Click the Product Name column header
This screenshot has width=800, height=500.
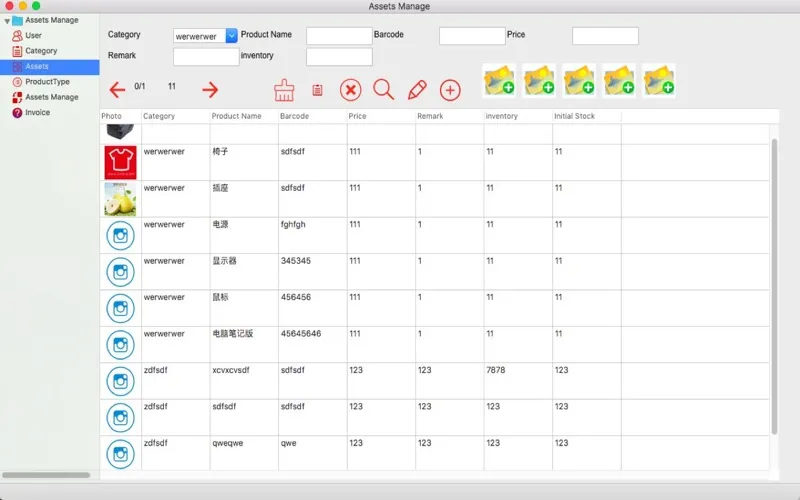tap(244, 116)
